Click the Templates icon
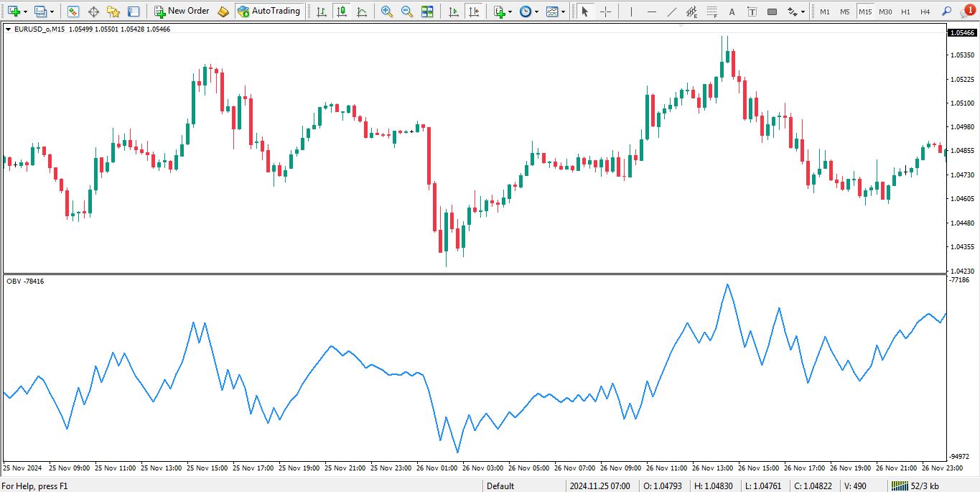Image resolution: width=980 pixels, height=492 pixels. (x=551, y=11)
